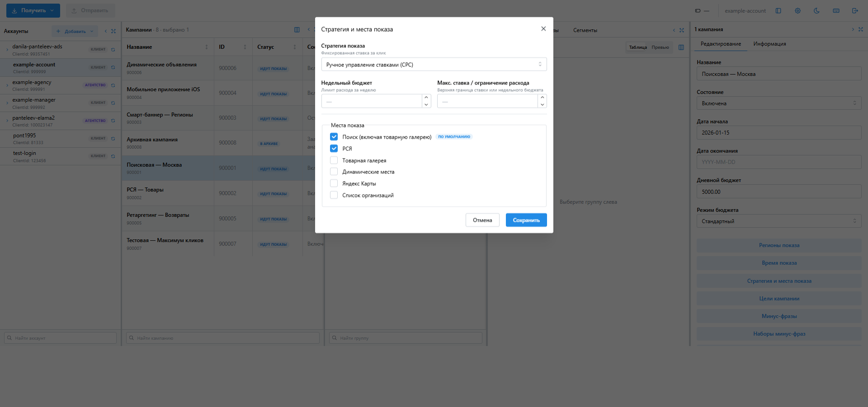
Task: Open Минус-фразы settings
Action: pos(779,316)
